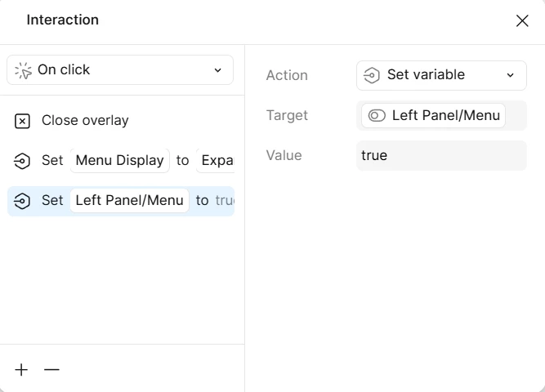
Task: Click the Value field showing true
Action: coord(441,155)
